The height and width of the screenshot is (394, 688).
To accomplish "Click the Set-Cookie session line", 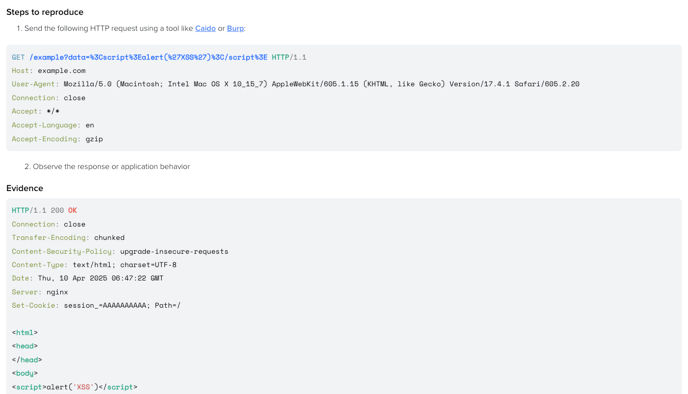I will 96,305.
